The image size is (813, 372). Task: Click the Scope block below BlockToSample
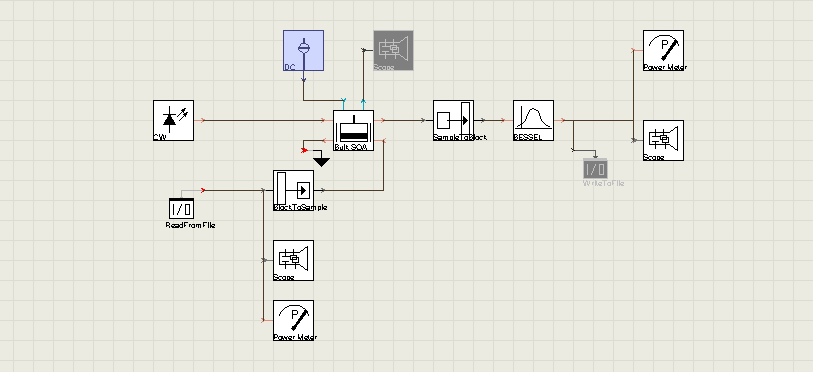pos(293,260)
